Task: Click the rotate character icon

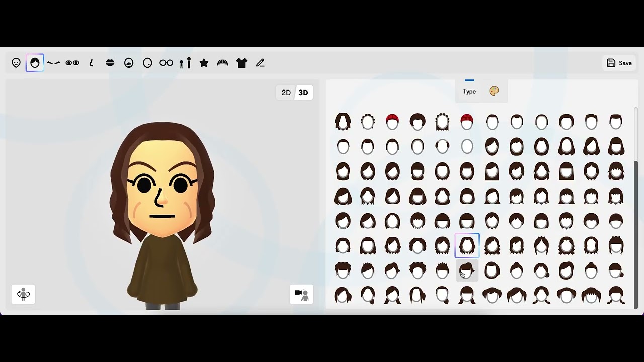Action: 23,294
